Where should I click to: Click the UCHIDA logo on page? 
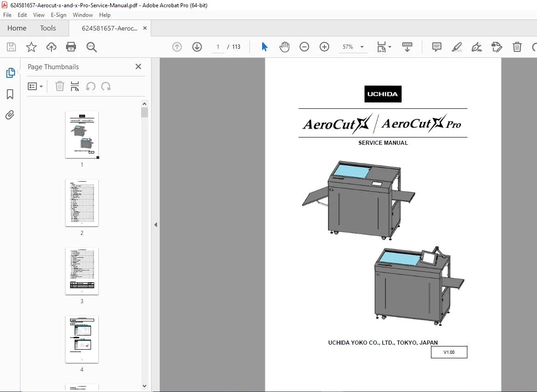tap(383, 94)
